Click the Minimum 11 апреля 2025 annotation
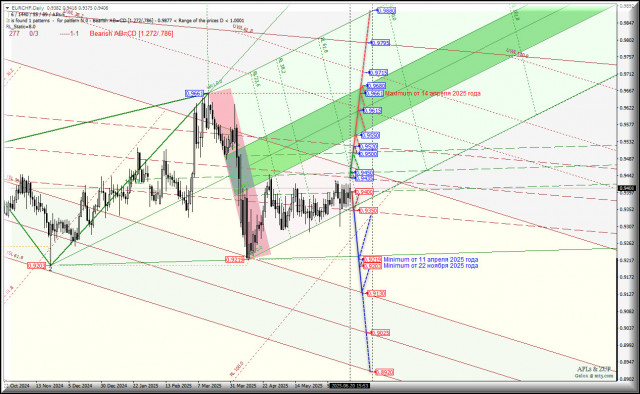The height and width of the screenshot is (394, 640). (431, 260)
